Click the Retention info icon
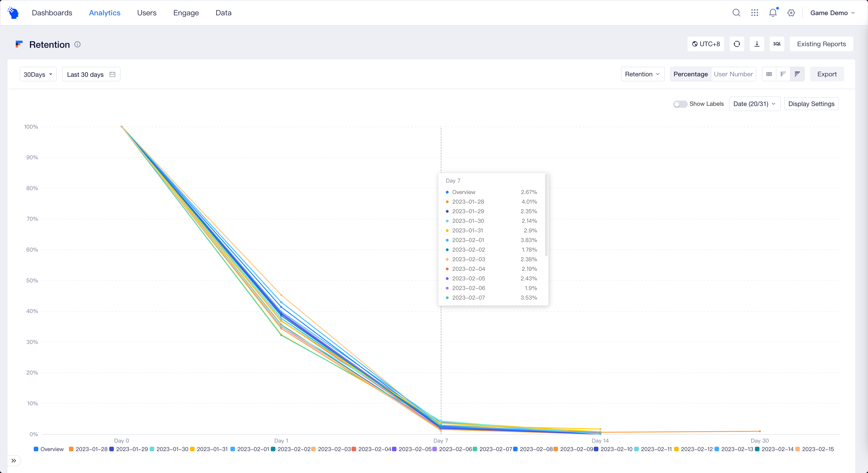 click(x=77, y=45)
